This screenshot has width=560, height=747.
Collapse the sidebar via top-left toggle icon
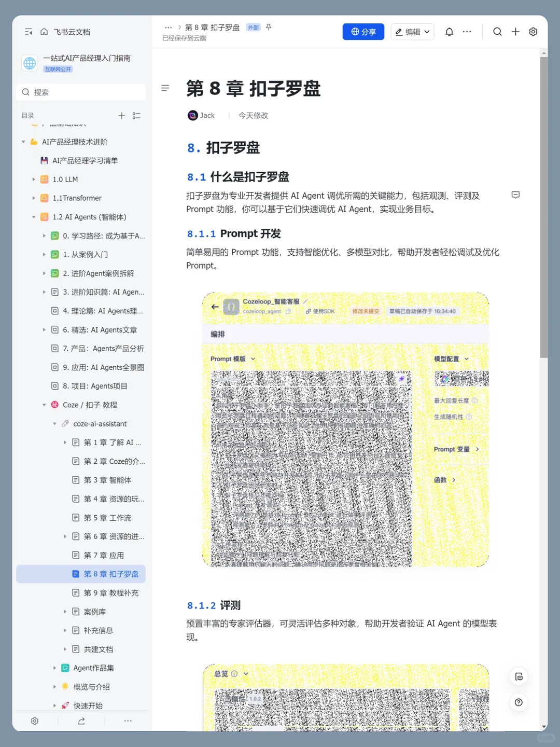pyautogui.click(x=29, y=32)
